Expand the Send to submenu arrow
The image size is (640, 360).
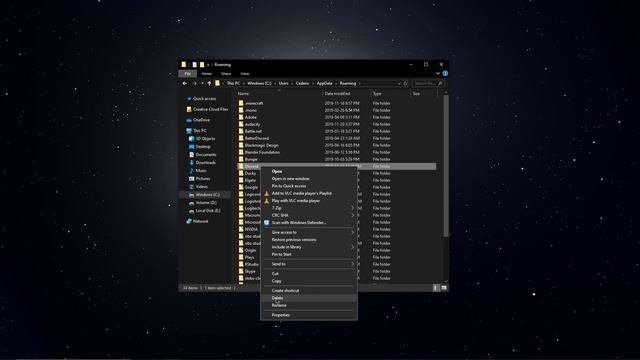click(352, 264)
